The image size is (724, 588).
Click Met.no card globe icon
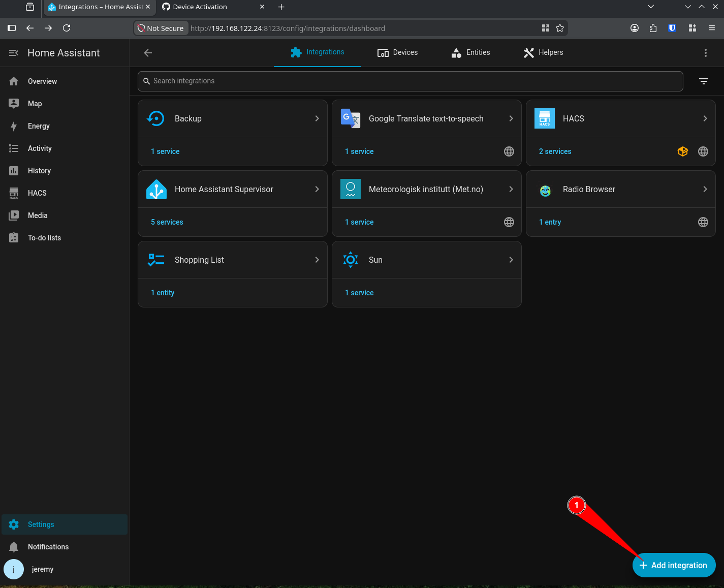[x=509, y=222]
